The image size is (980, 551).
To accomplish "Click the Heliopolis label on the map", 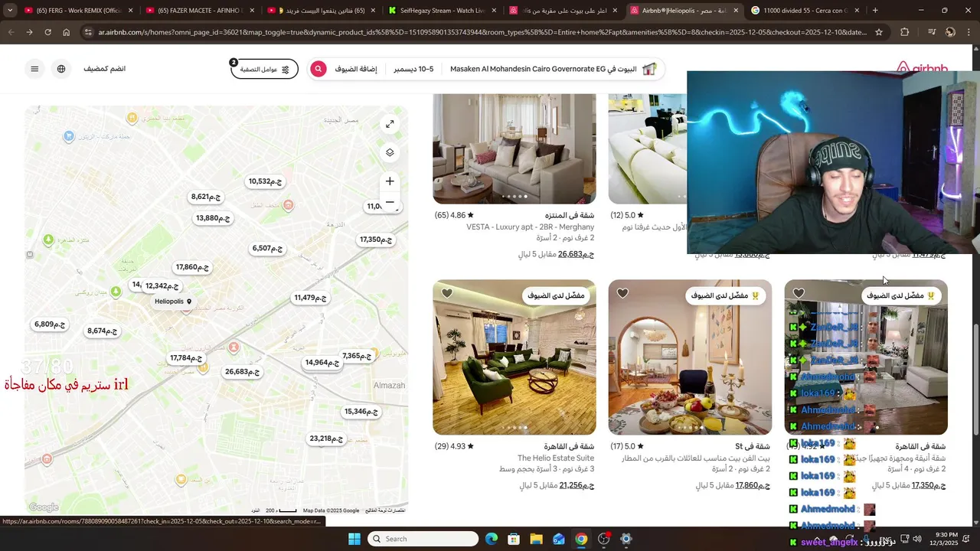I will pyautogui.click(x=169, y=302).
